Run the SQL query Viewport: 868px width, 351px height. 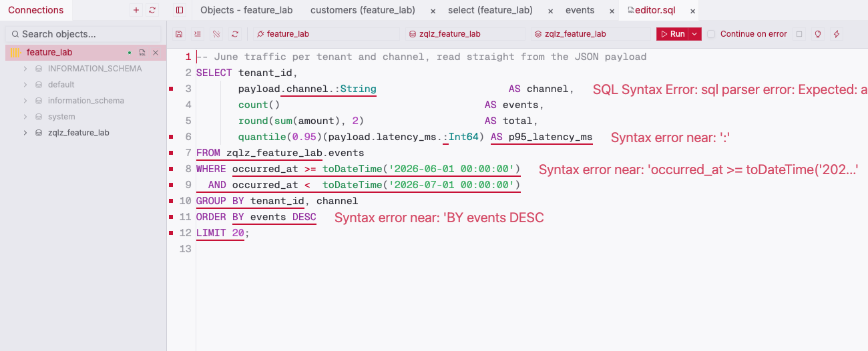[673, 34]
